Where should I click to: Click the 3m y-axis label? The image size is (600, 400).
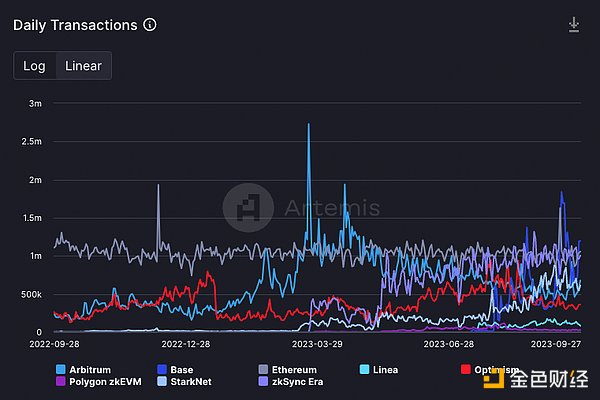tap(34, 104)
